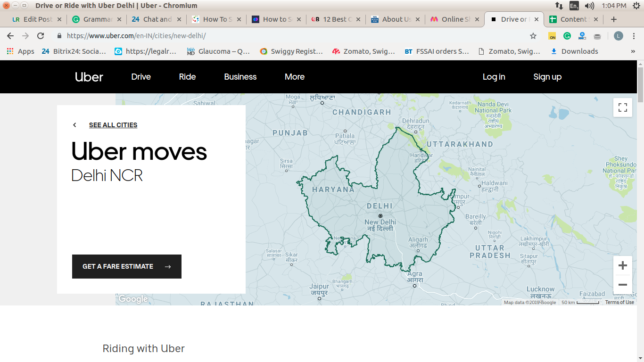Show the hidden bookmarks with the double-chevron

[633, 51]
